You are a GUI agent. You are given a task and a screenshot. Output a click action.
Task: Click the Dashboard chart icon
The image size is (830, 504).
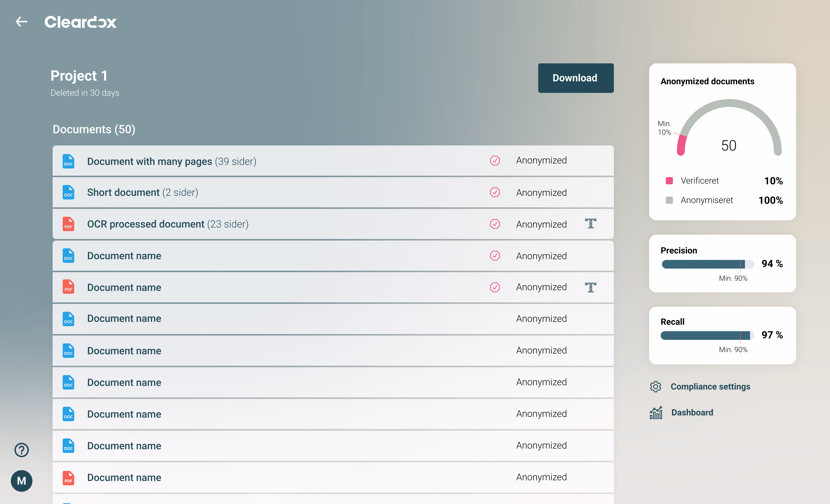[x=656, y=412]
